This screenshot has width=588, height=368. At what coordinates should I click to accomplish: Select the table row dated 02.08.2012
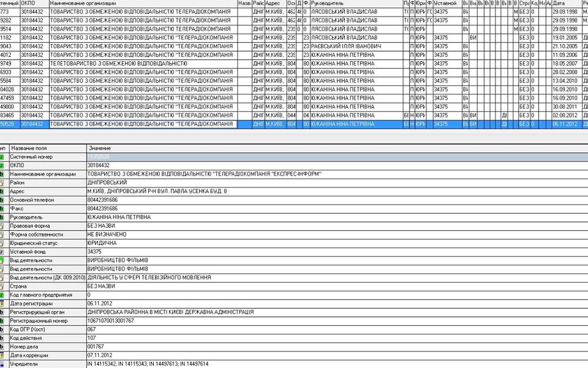click(x=294, y=115)
